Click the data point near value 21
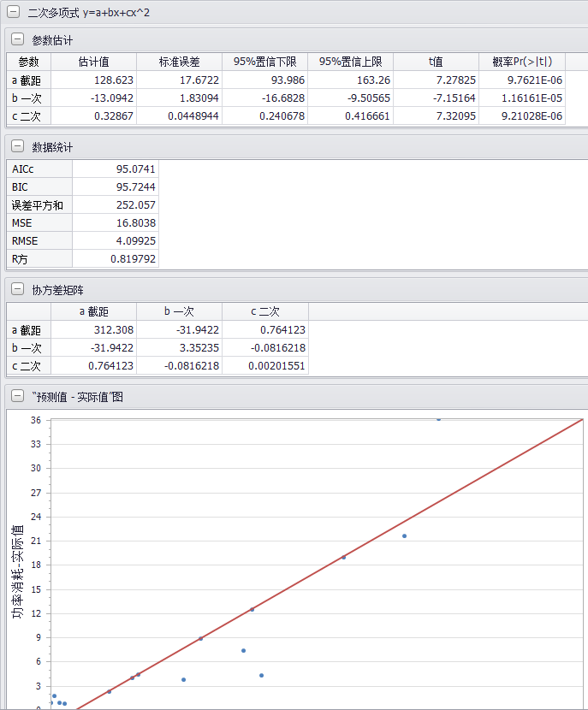The width and height of the screenshot is (588, 710). coord(405,536)
